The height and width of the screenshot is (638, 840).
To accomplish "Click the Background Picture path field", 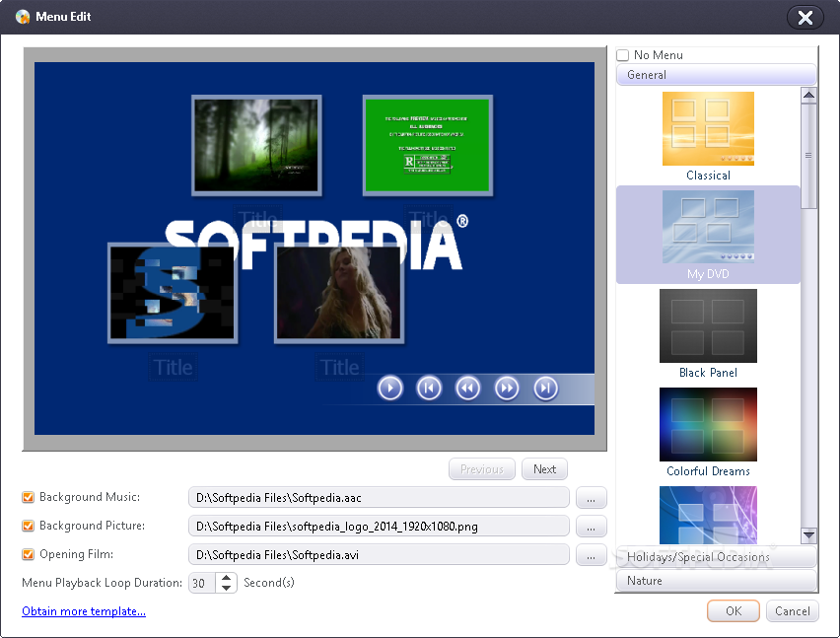I will coord(379,526).
